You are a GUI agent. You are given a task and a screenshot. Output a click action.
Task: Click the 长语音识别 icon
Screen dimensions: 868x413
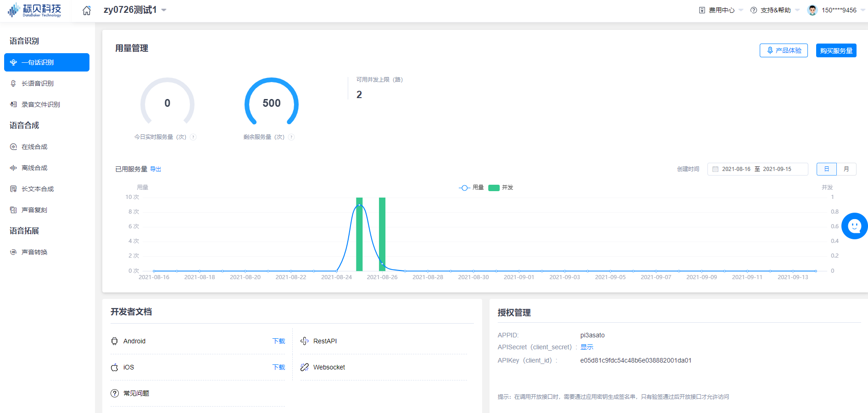coord(13,83)
